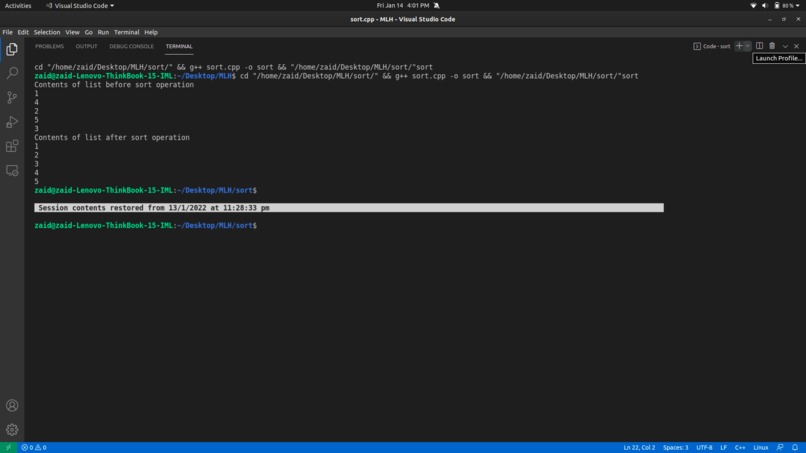The height and width of the screenshot is (453, 806).
Task: Switch to the Problems tab
Action: click(x=49, y=46)
